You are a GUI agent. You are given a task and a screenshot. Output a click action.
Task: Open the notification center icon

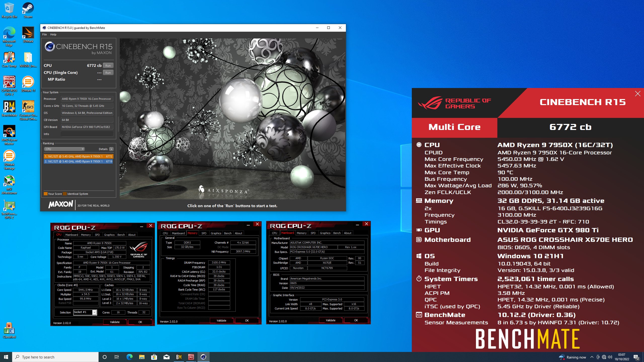(x=636, y=357)
